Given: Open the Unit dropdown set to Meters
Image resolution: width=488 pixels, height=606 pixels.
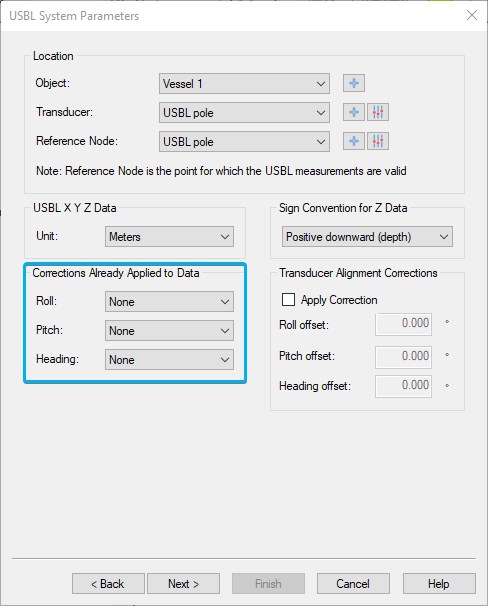Looking at the screenshot, I should pos(169,237).
